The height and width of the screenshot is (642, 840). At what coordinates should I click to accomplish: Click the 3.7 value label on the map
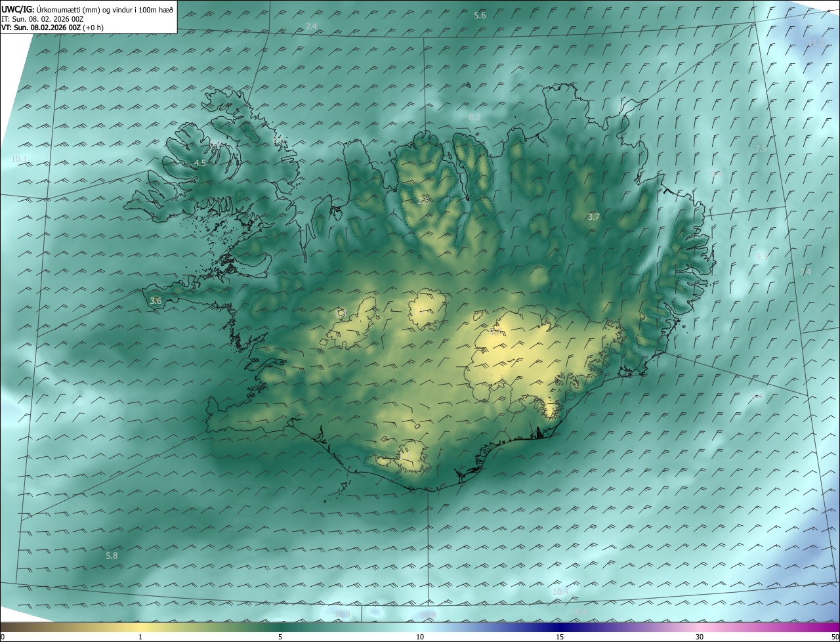pyautogui.click(x=593, y=217)
